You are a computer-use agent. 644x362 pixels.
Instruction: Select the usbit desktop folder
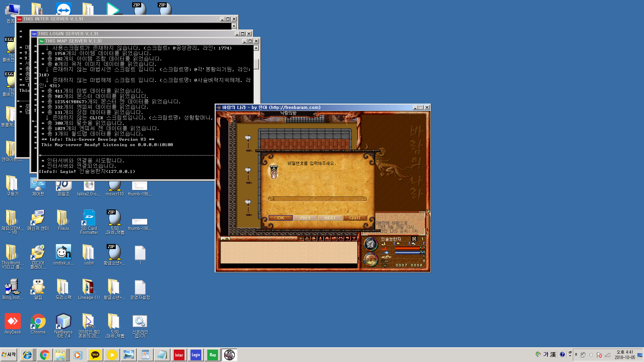click(x=89, y=255)
